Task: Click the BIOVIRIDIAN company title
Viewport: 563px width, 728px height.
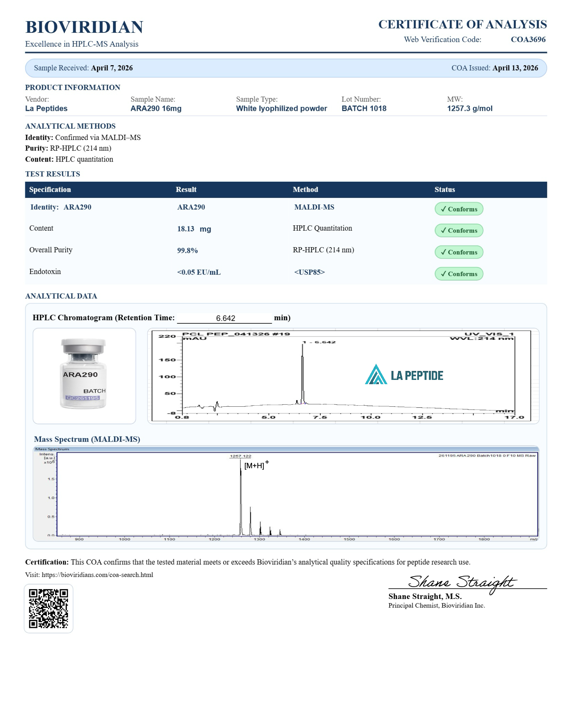Action: [84, 27]
